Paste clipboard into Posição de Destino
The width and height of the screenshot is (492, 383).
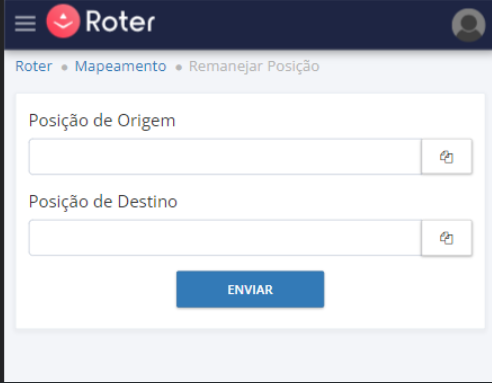pos(447,238)
